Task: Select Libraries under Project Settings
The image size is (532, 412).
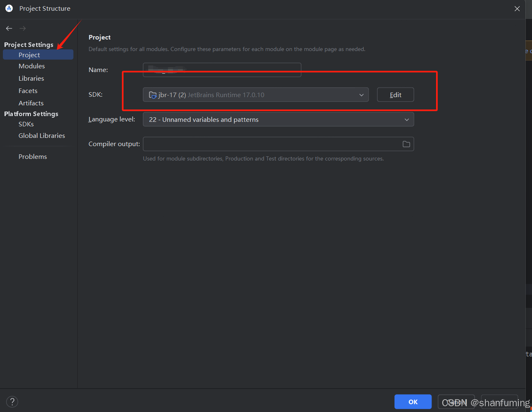Action: coord(31,78)
